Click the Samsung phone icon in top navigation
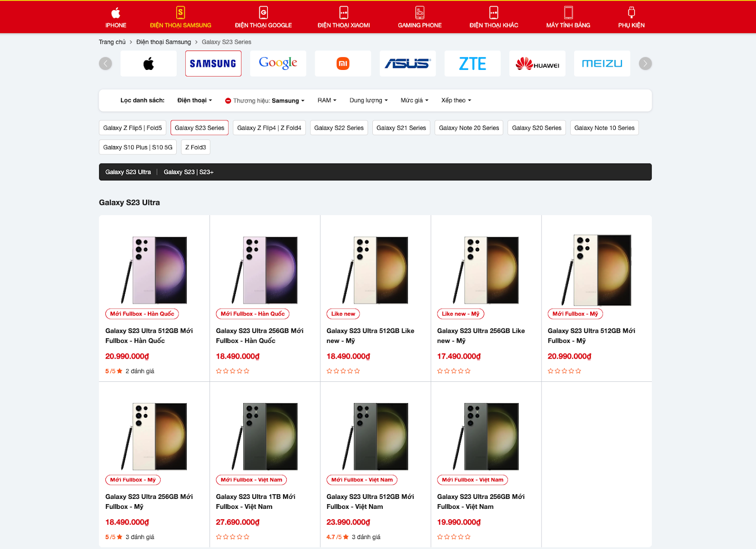Image resolution: width=756 pixels, height=549 pixels. tap(180, 12)
